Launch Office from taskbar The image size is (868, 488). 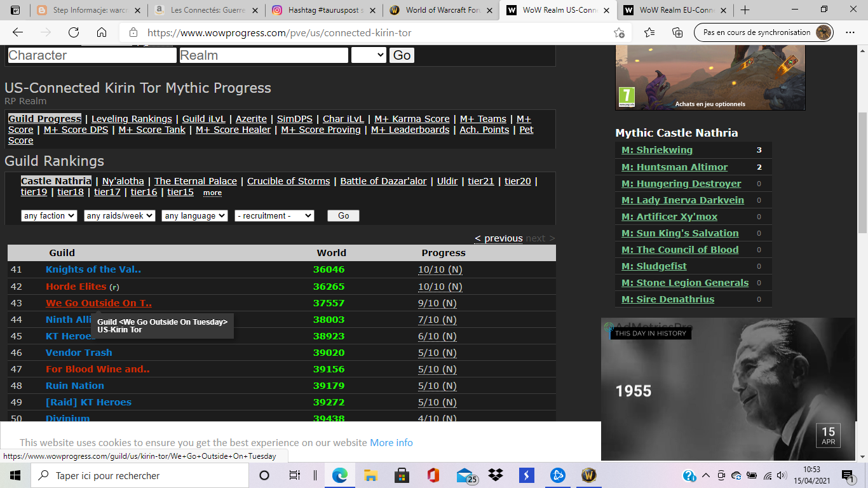[433, 475]
